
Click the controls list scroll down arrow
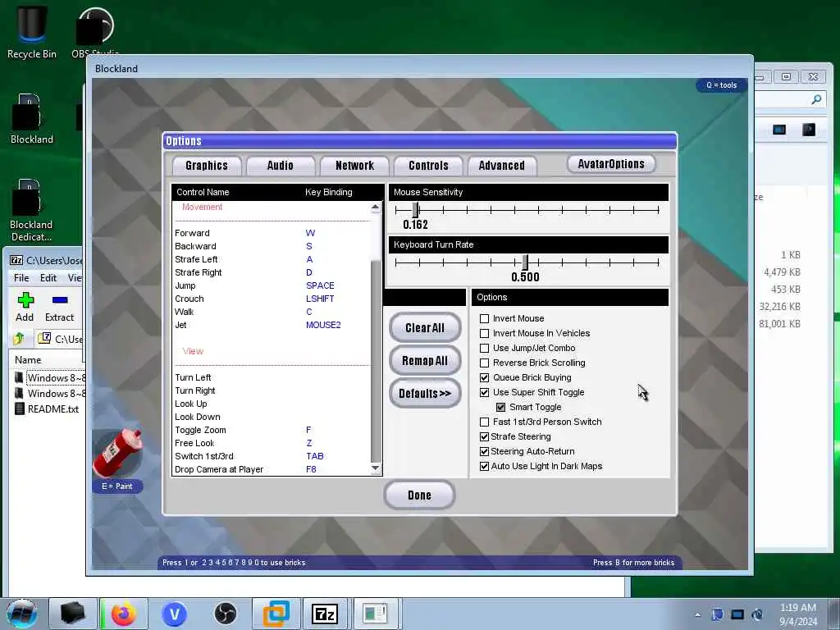[376, 468]
